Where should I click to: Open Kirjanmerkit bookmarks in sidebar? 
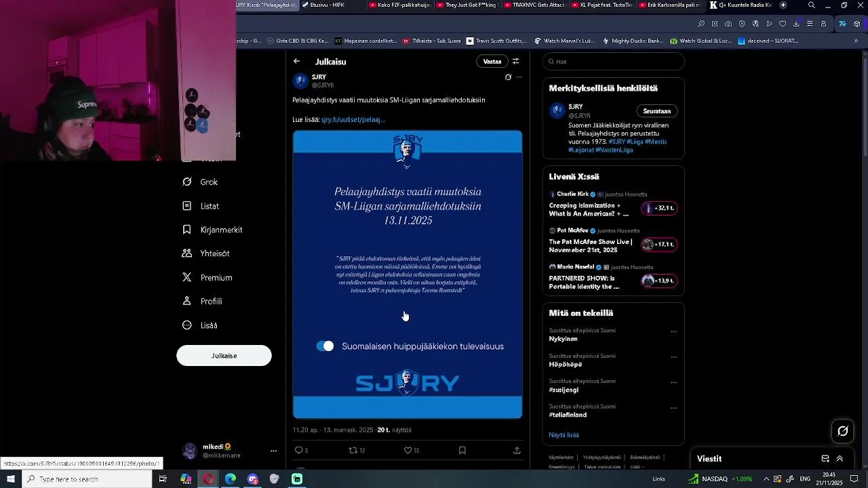(213, 230)
